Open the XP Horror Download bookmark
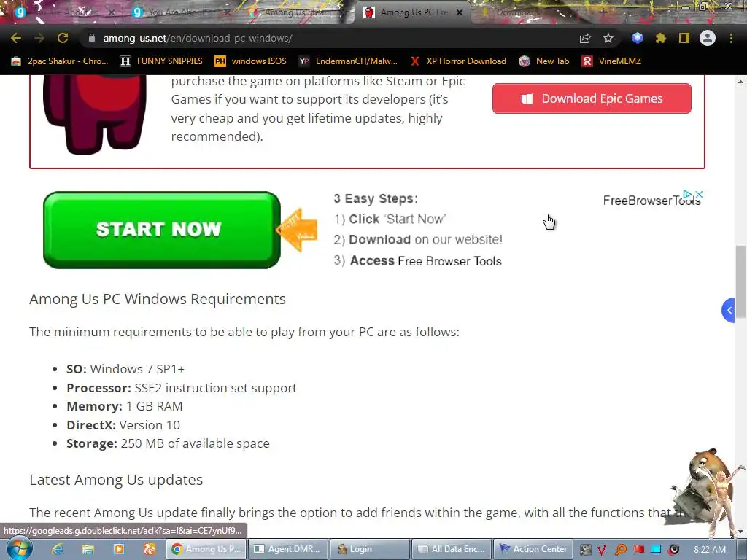This screenshot has height=560, width=747. (x=459, y=61)
